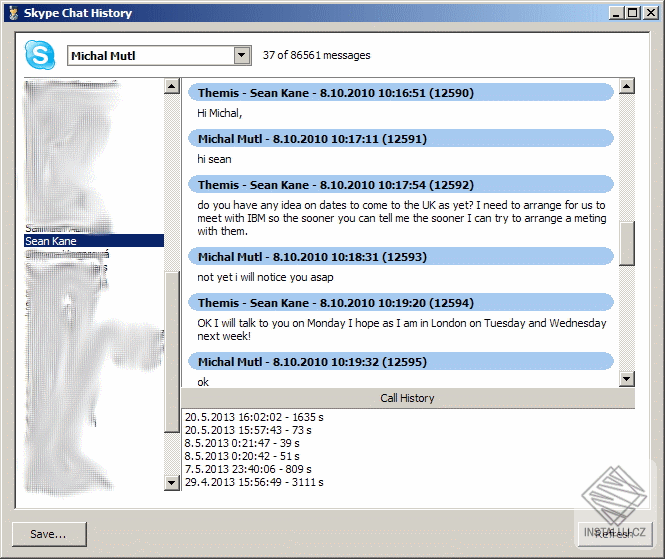Click the 'hi sean' message text

point(214,159)
